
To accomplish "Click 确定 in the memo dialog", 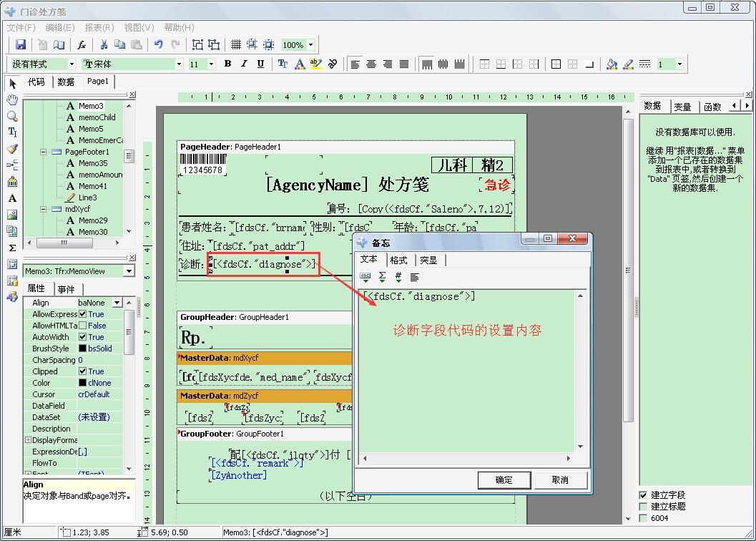I will (504, 480).
